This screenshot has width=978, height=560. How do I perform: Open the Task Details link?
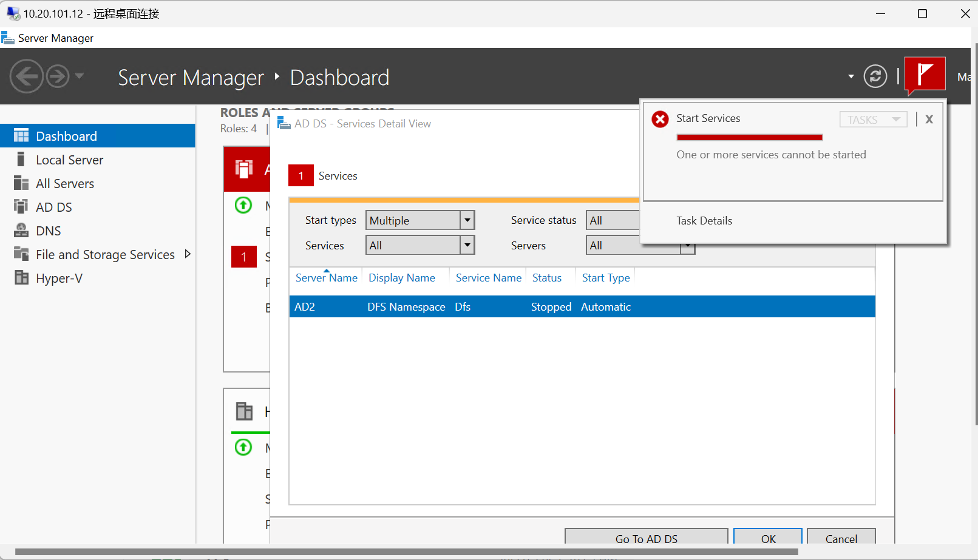coord(704,221)
